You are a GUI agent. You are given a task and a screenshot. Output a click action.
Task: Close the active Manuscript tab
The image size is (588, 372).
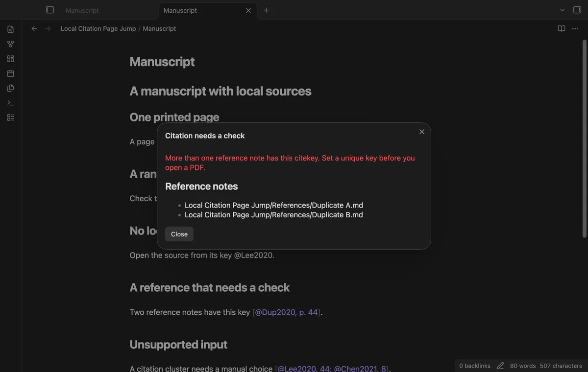pos(248,10)
